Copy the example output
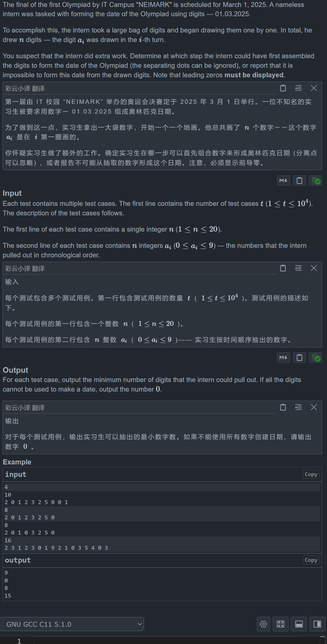Image resolution: width=327 pixels, height=644 pixels. point(311,560)
